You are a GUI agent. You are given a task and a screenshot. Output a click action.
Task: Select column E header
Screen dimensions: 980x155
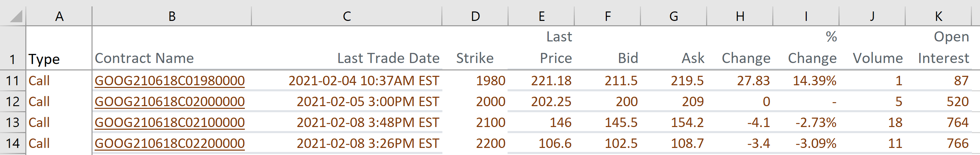pos(541,16)
